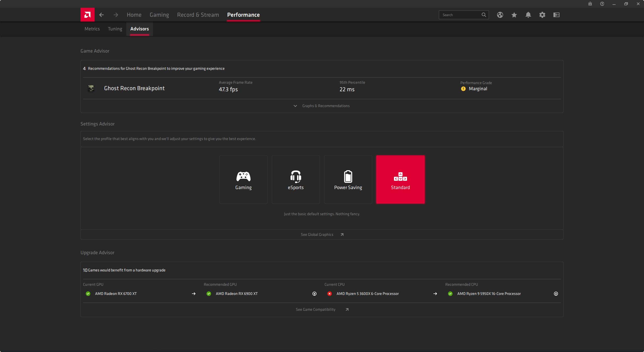Image resolution: width=644 pixels, height=352 pixels.
Task: Select the Gaming profile
Action: click(x=244, y=180)
